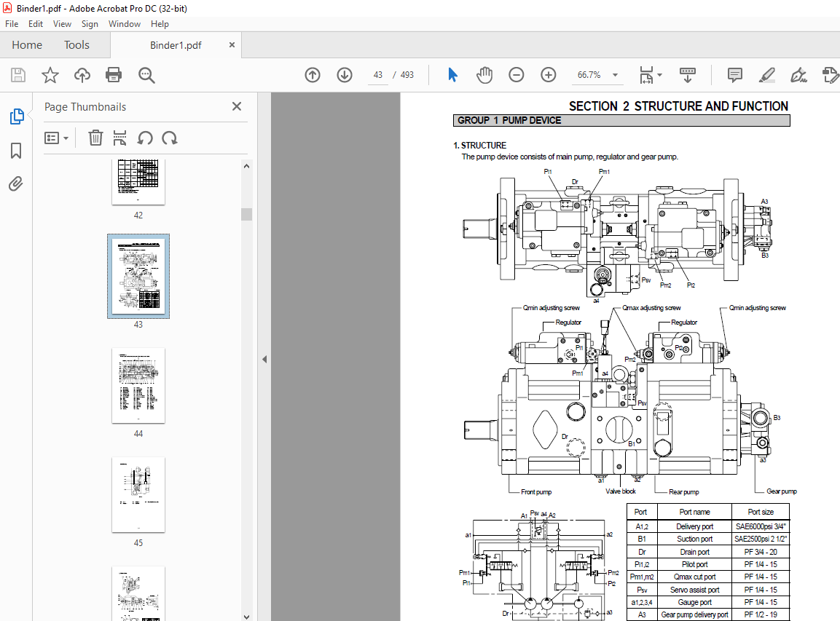Rotate the page clockwise
The image size is (840, 621).
click(169, 138)
